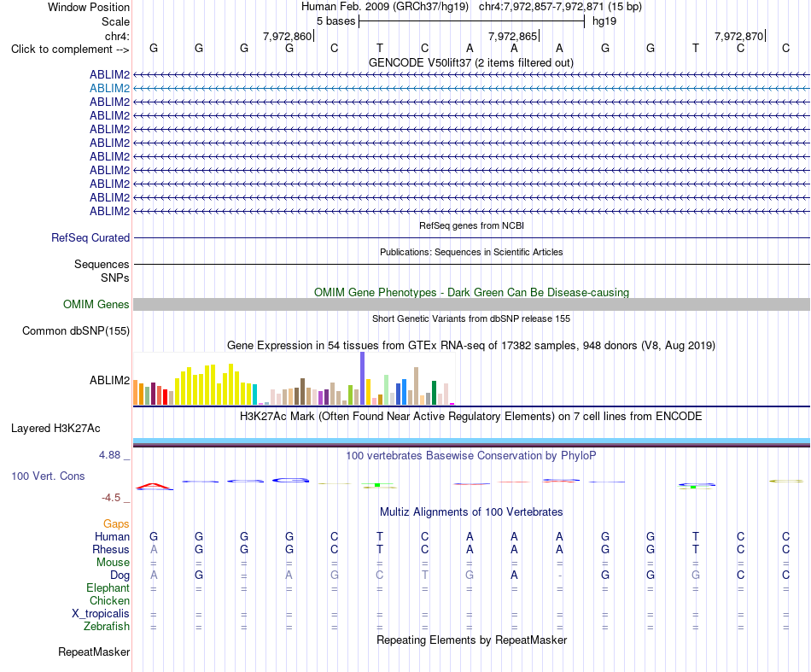Click the Human Feb. 2009 (GRCh37/hg19) assembly text

pyautogui.click(x=385, y=7)
